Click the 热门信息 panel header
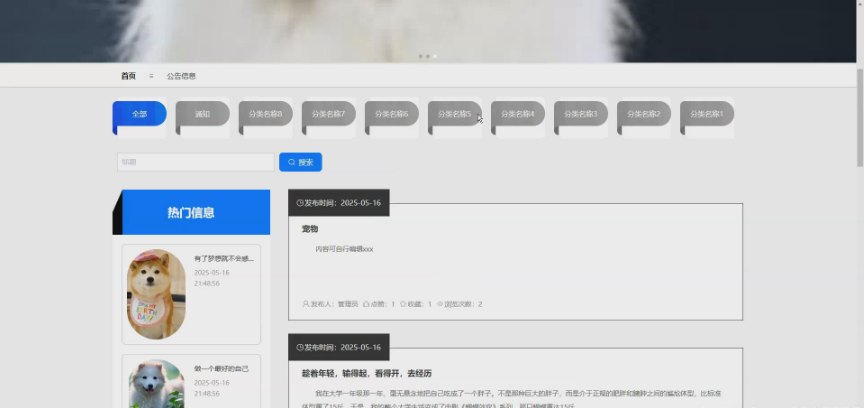The image size is (867, 408). [x=191, y=212]
